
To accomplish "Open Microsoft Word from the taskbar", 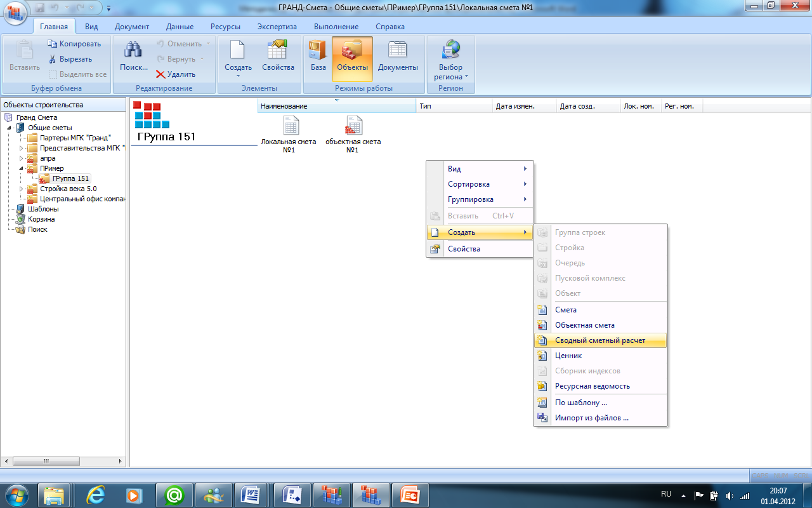I will tap(252, 494).
